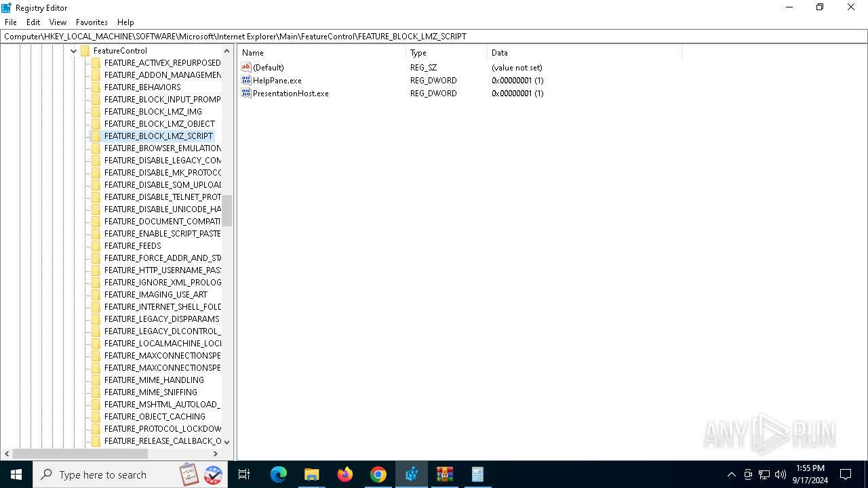Launch Microsoft Edge from the taskbar
This screenshot has height=488, width=868.
coord(279,474)
